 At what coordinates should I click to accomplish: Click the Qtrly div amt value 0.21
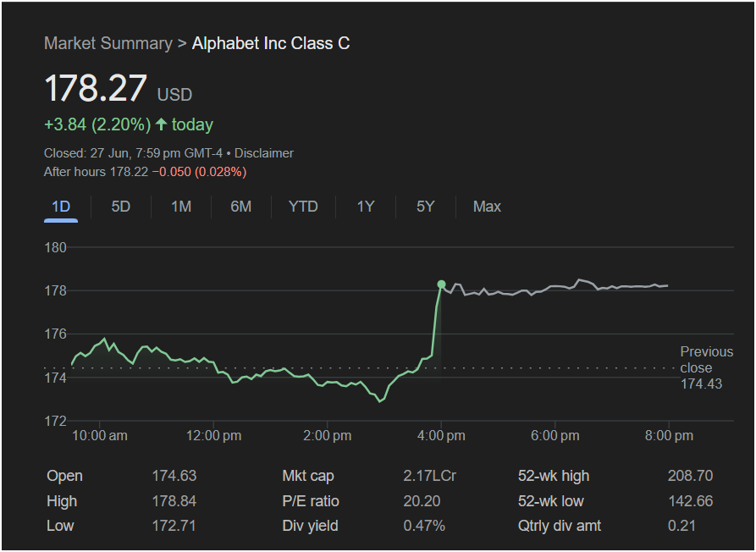click(x=682, y=526)
